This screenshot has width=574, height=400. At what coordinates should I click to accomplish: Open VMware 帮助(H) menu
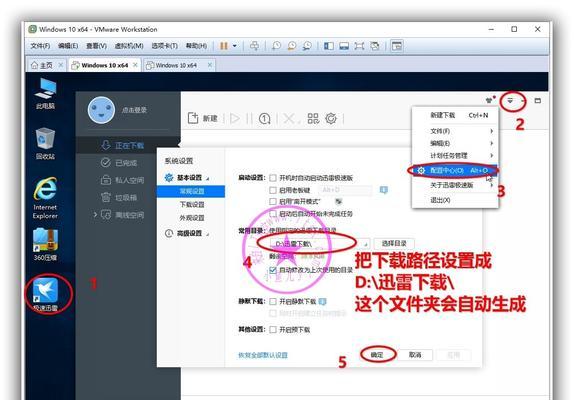pos(196,46)
